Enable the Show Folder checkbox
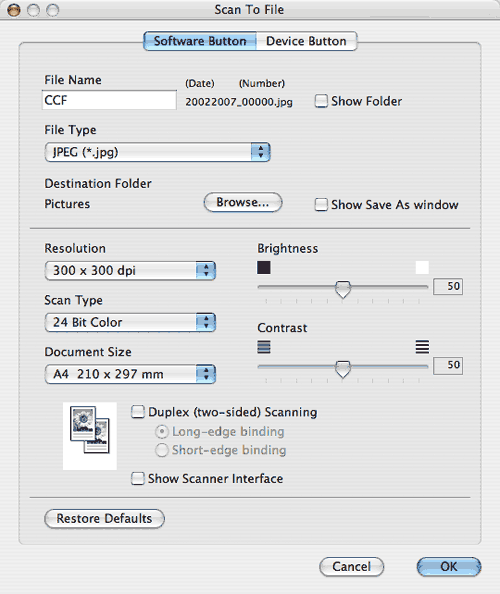The image size is (500, 594). [321, 101]
